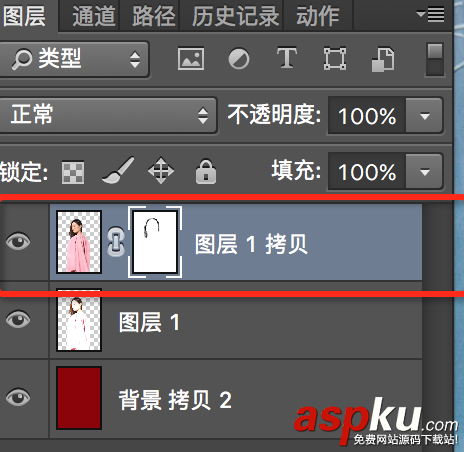The image size is (464, 452).
Task: Click the 图层 1 拷贝 layer name
Action: pos(251,244)
